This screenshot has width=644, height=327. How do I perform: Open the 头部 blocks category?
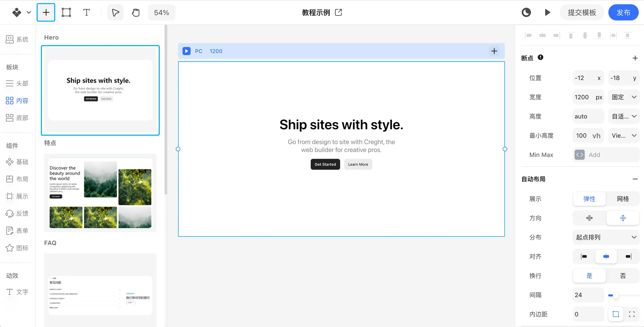coord(17,83)
